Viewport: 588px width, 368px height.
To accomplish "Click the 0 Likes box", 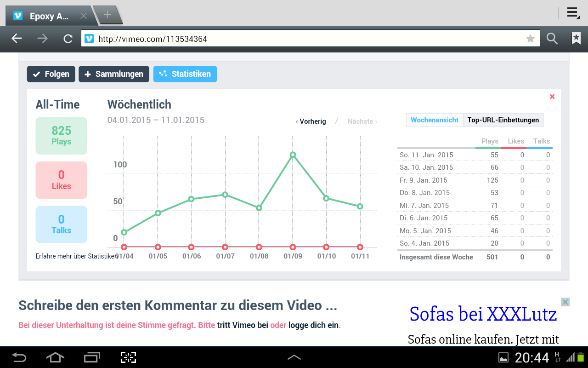I will [x=62, y=180].
